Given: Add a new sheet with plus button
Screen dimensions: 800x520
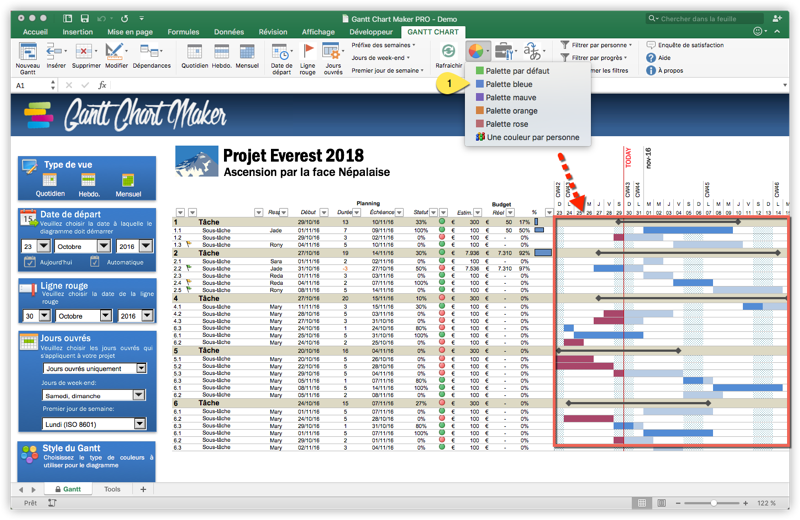Looking at the screenshot, I should tap(143, 489).
